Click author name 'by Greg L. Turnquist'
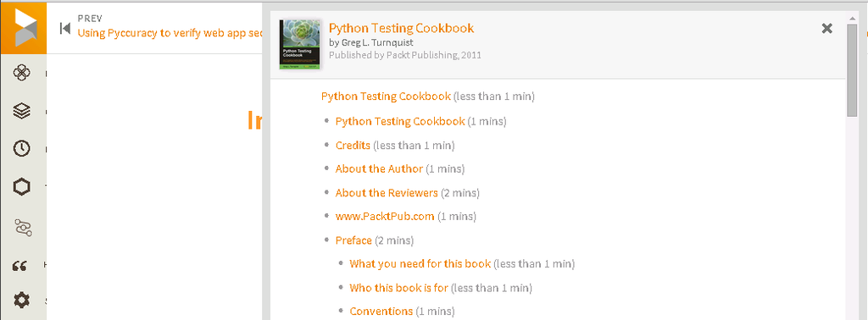Viewport: 868px width, 320px height. tap(371, 42)
